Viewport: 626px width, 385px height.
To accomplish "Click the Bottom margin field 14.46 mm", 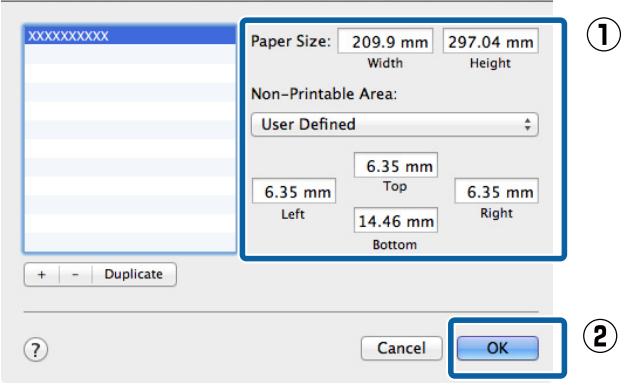I will pyautogui.click(x=396, y=220).
